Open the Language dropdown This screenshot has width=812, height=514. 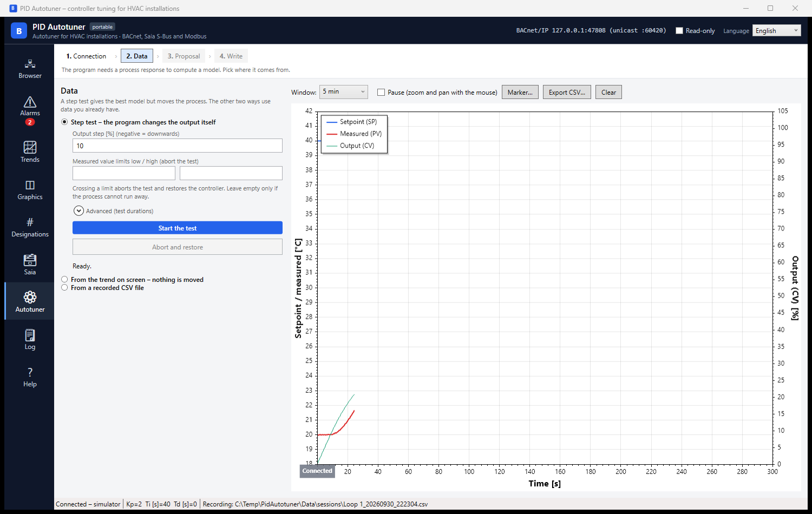coord(777,31)
